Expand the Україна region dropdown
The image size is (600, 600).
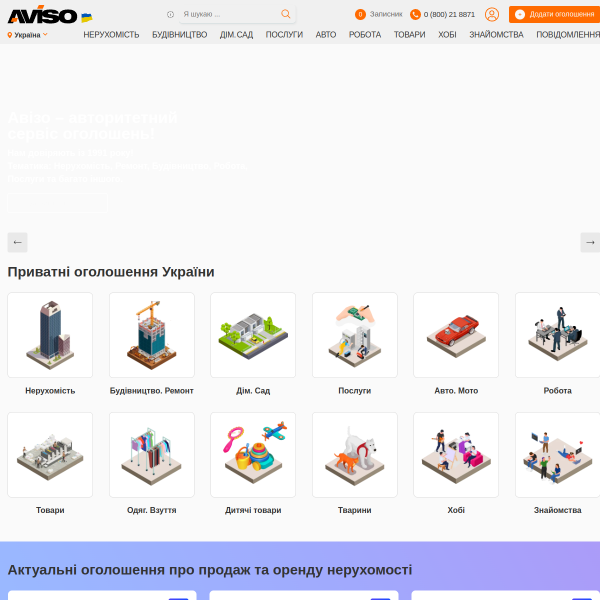[x=28, y=35]
